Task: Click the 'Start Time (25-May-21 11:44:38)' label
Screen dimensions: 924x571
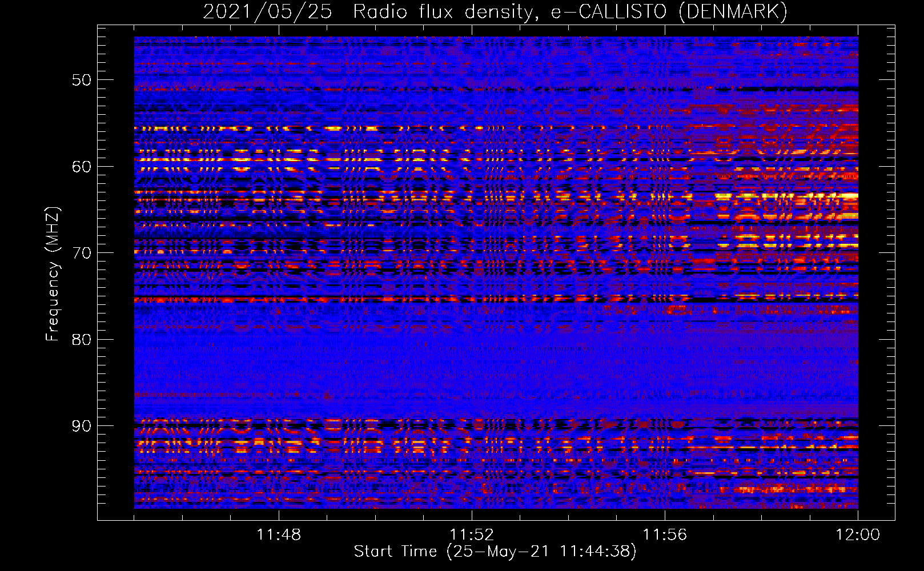Action: click(x=495, y=552)
